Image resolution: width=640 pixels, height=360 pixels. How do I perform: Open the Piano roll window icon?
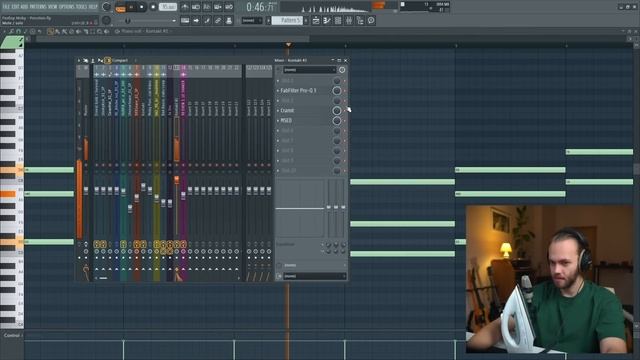[327, 20]
